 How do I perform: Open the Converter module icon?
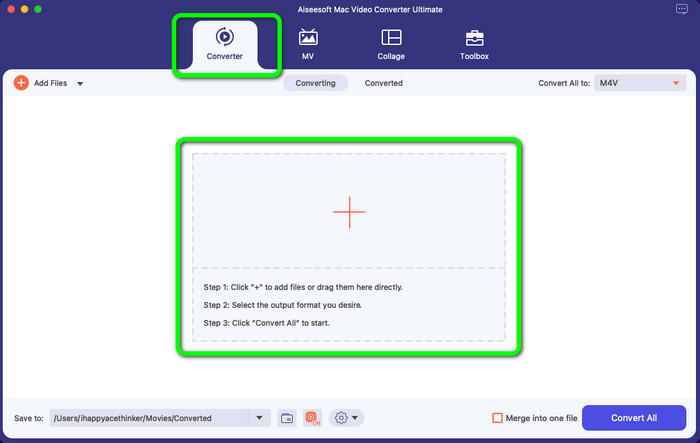point(225,37)
